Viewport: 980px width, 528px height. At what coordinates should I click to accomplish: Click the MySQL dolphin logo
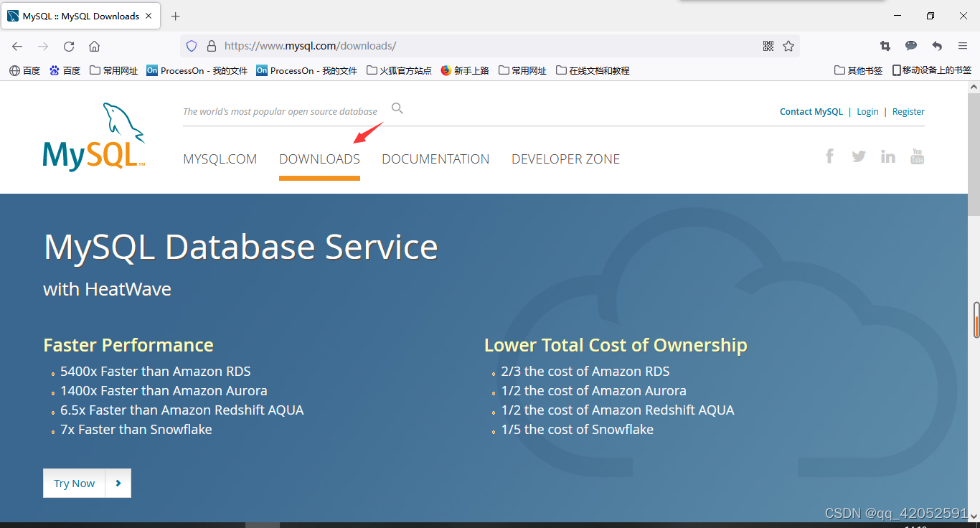tap(94, 136)
